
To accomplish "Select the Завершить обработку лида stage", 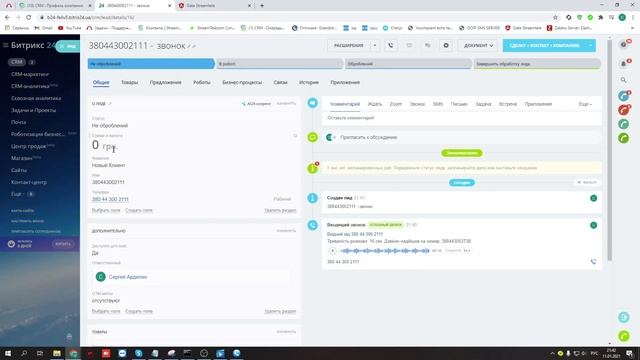I will click(537, 64).
